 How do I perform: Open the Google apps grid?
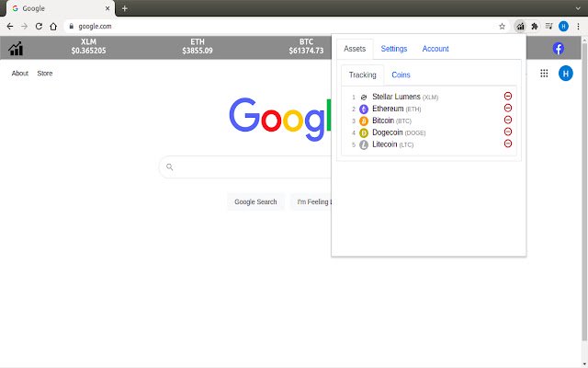544,74
